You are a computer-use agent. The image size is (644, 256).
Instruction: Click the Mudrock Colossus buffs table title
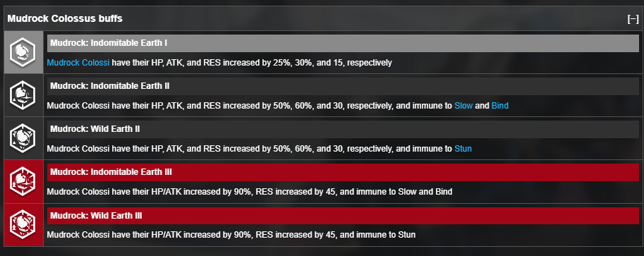click(x=65, y=19)
